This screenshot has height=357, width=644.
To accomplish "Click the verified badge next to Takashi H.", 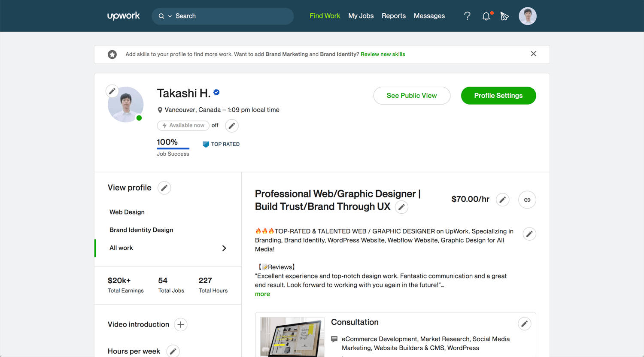I will tap(216, 92).
